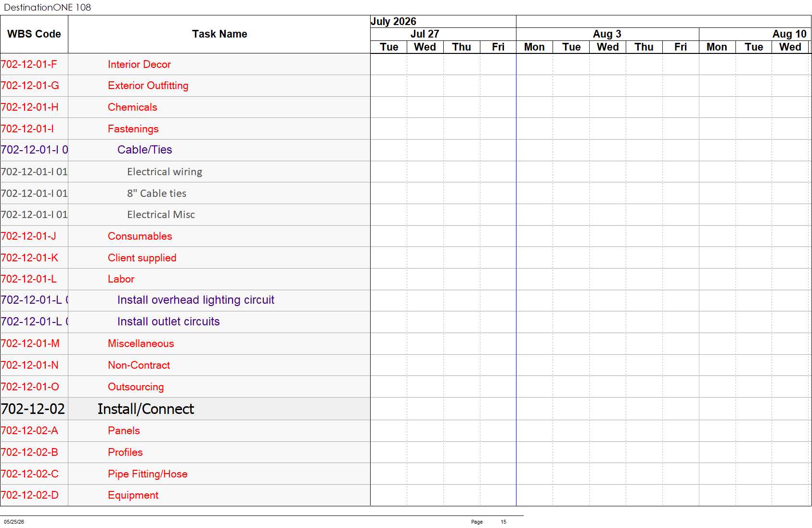Screen dimensions: 812x528
Task: Click WBS code 702-12-01-M
Action: [30, 344]
